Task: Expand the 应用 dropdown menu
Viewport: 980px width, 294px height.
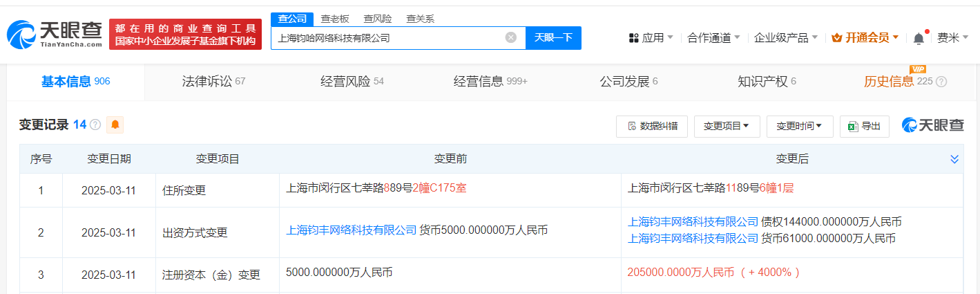Action: tap(651, 38)
